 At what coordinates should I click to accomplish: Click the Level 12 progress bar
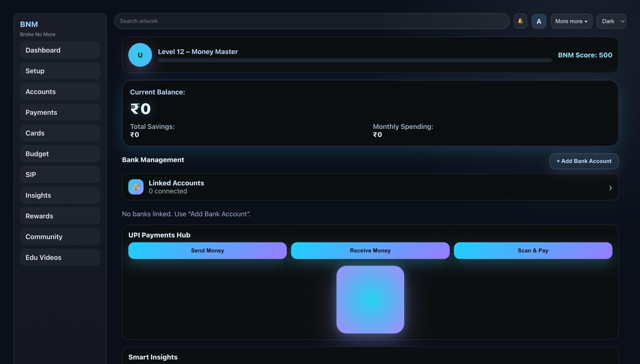(354, 60)
